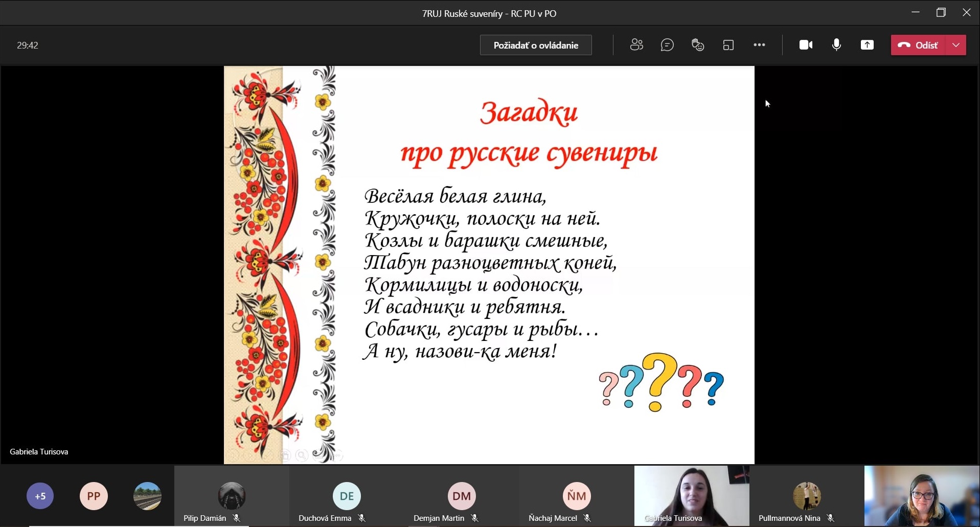
Task: Click Požiadať o ovládanie button
Action: (536, 45)
